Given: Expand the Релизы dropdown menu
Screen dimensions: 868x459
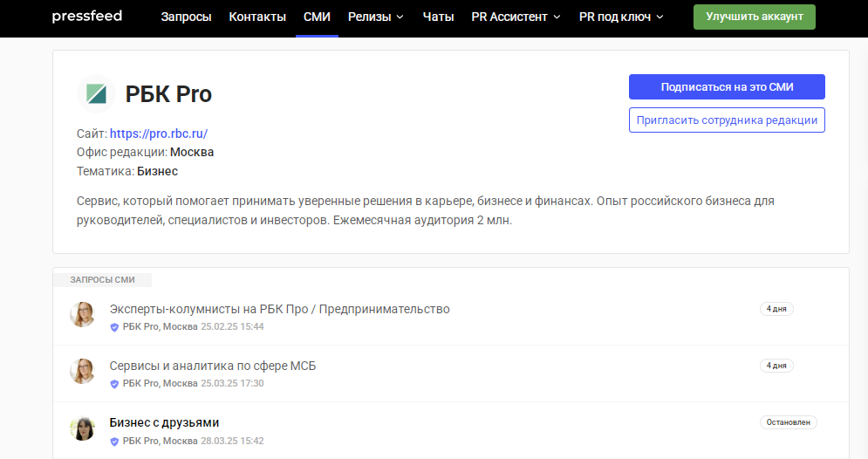Looking at the screenshot, I should pyautogui.click(x=376, y=17).
